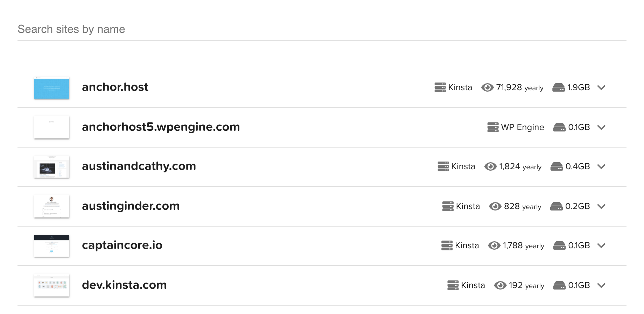This screenshot has width=644, height=314.
Task: Click the storage icon beside 0.2GB
Action: click(x=556, y=206)
